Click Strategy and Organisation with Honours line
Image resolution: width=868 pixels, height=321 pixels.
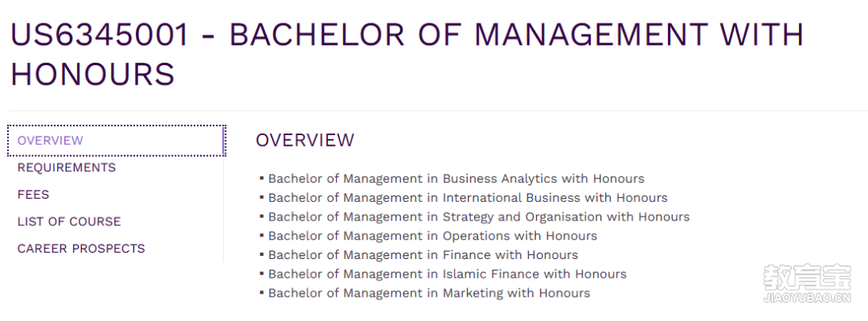point(479,216)
